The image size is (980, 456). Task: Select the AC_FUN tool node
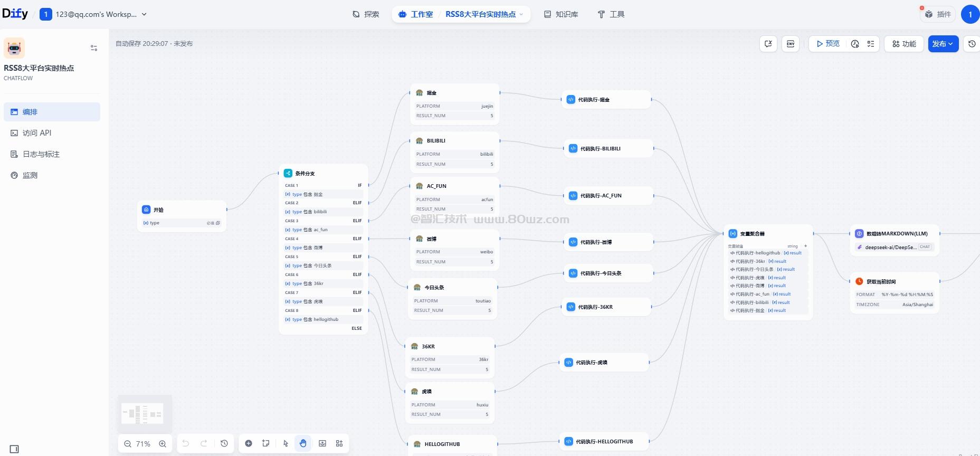tap(455, 197)
